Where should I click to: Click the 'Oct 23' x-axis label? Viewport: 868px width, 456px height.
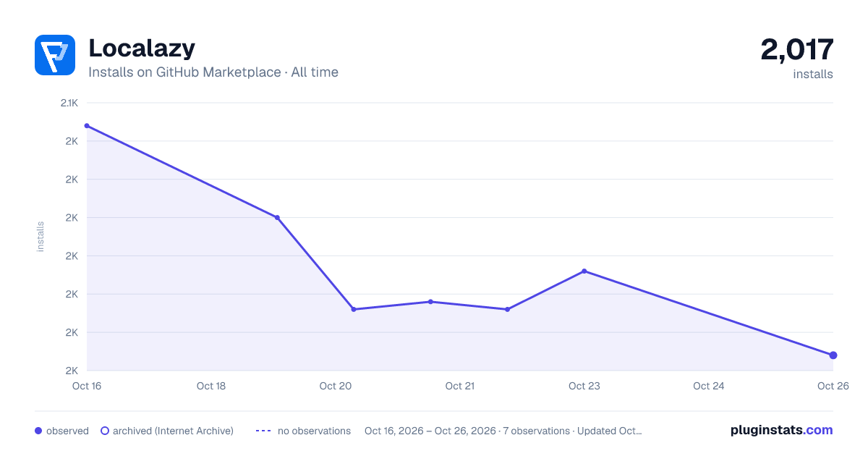(584, 386)
